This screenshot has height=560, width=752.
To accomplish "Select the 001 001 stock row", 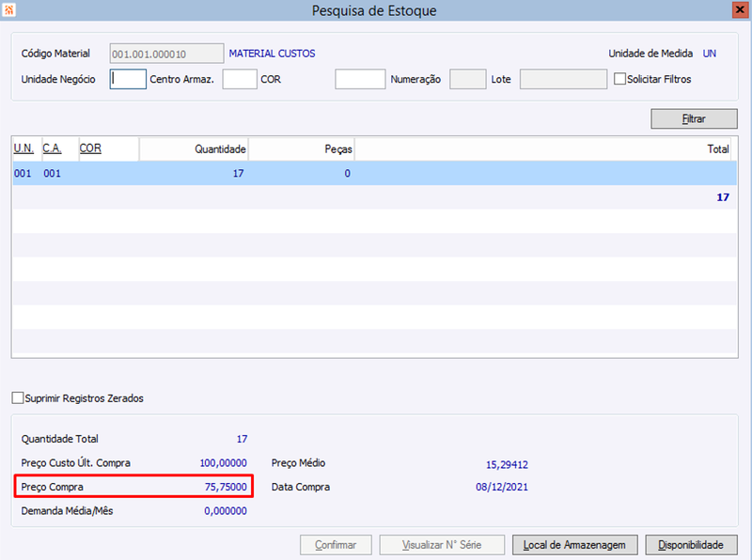I will tap(374, 173).
